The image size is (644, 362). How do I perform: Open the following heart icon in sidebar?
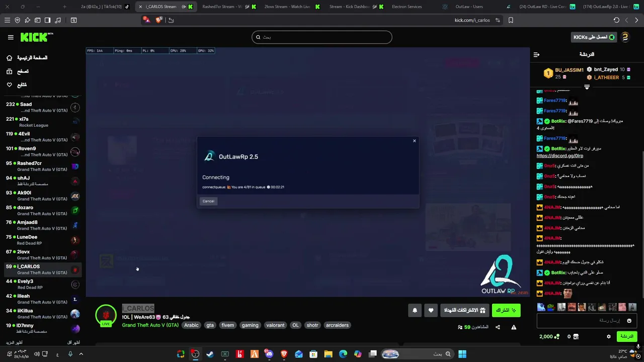pyautogui.click(x=9, y=84)
